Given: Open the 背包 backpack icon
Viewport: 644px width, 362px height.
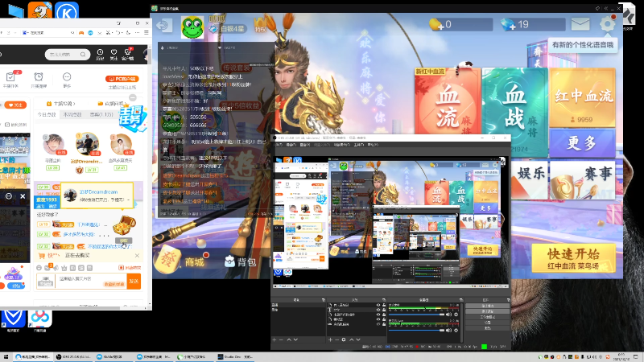Looking at the screenshot, I should (x=229, y=261).
